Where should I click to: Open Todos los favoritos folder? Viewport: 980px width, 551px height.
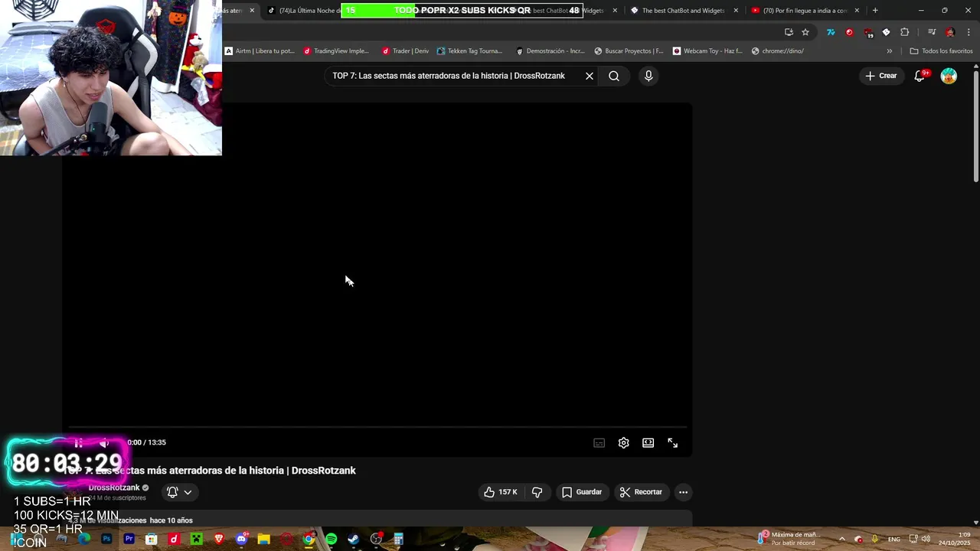[941, 51]
